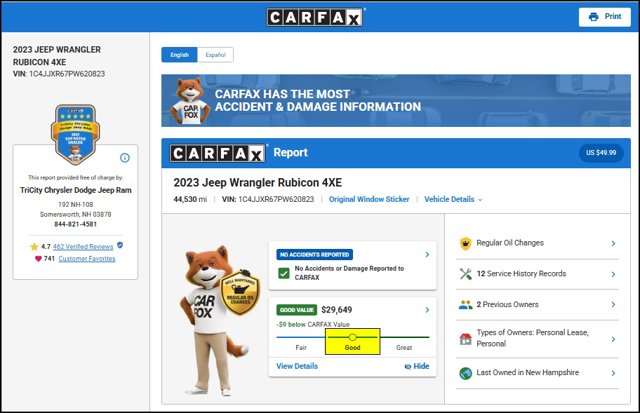
Task: Open the Customer Favorites link
Action: point(87,258)
